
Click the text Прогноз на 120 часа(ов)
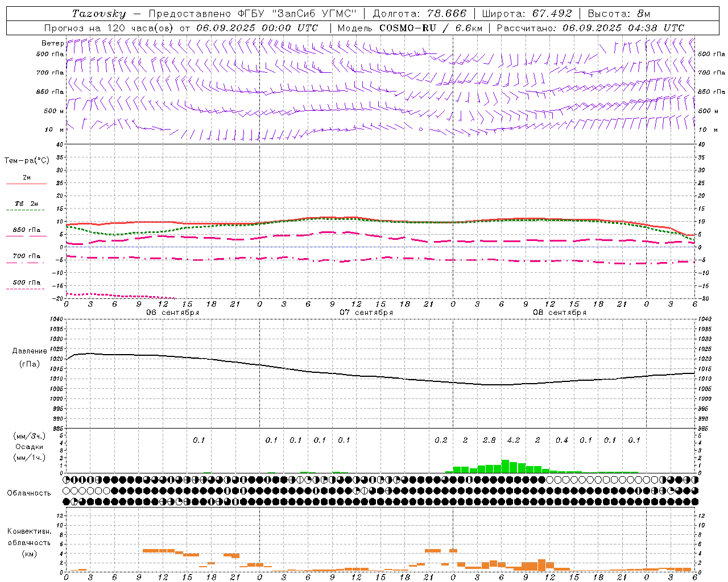109,28
